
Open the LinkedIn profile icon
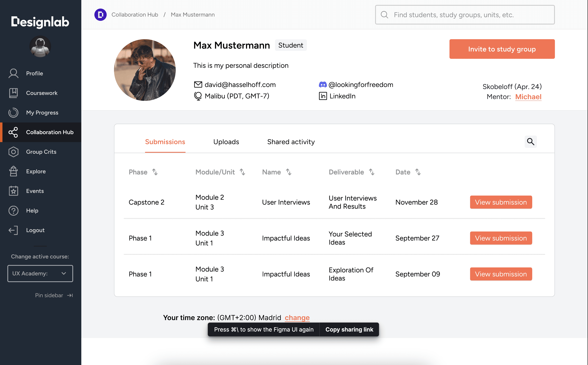(323, 96)
